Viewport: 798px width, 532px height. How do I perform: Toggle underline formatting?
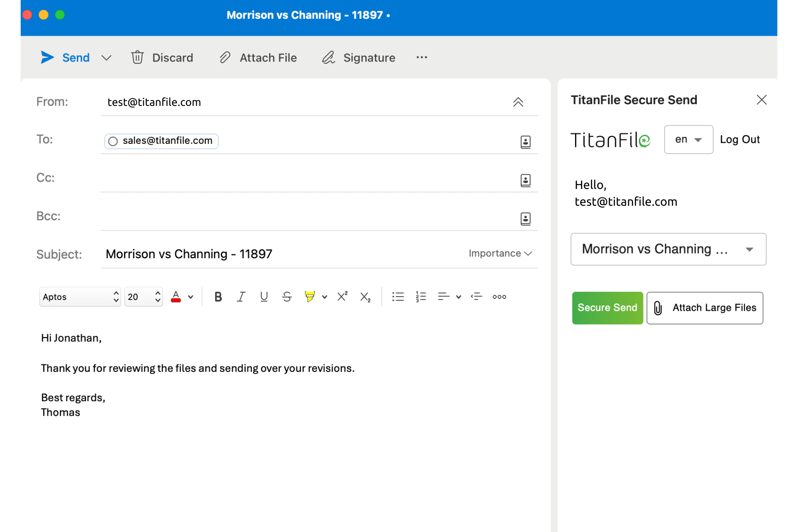click(264, 297)
